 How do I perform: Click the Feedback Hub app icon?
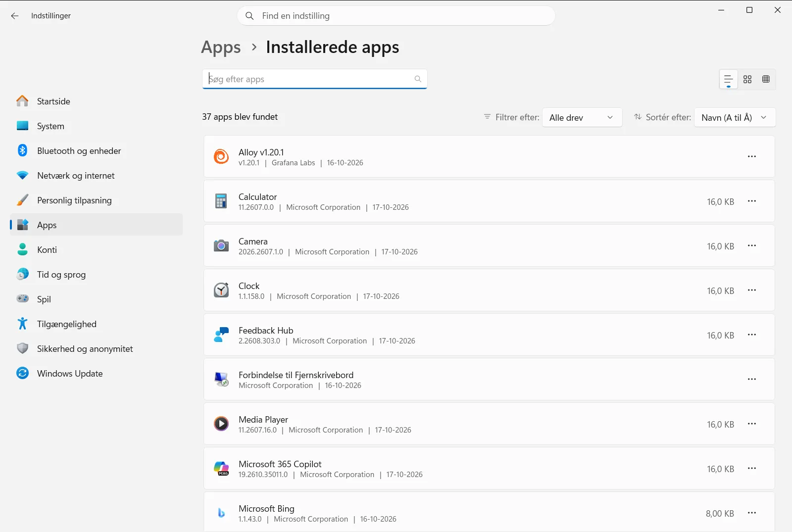click(x=221, y=335)
